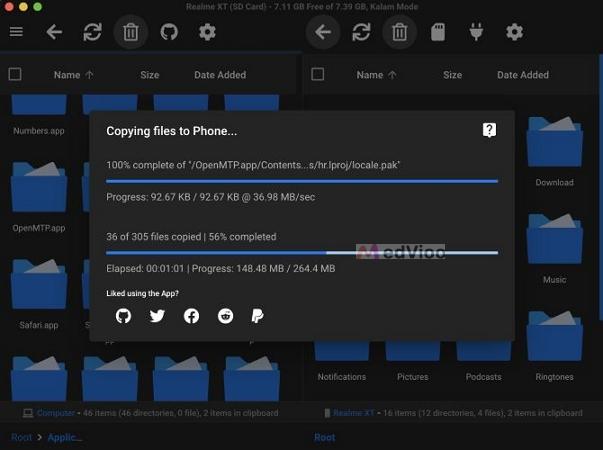Sort Computer pane by Name

[73, 75]
